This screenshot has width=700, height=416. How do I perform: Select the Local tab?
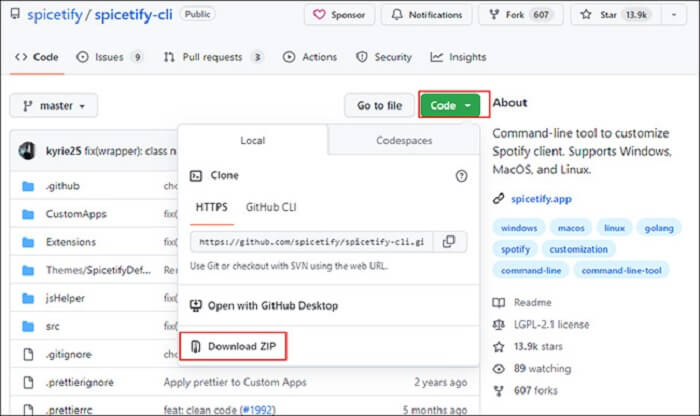[253, 141]
